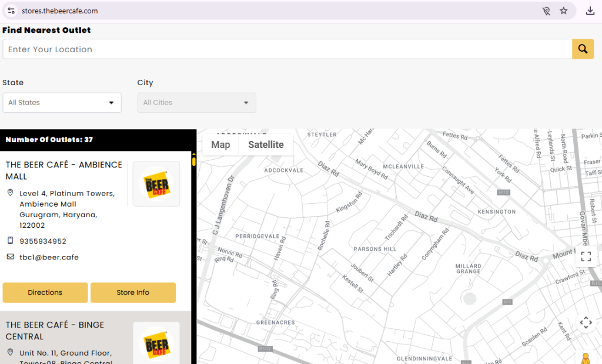Open The Beer Café - Binge Central title
Image resolution: width=602 pixels, height=364 pixels.
click(x=55, y=331)
